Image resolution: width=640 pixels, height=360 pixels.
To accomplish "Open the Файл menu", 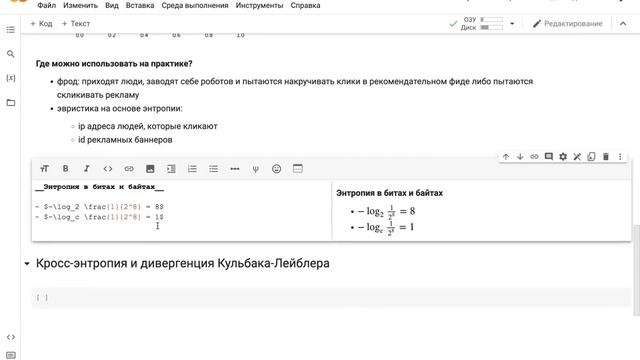I will click(x=47, y=5).
